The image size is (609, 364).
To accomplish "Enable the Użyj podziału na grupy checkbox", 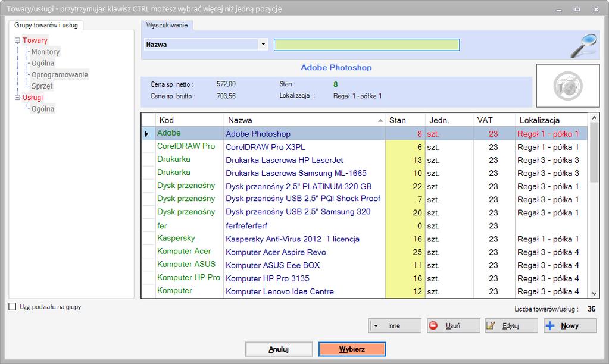I will pos(13,307).
